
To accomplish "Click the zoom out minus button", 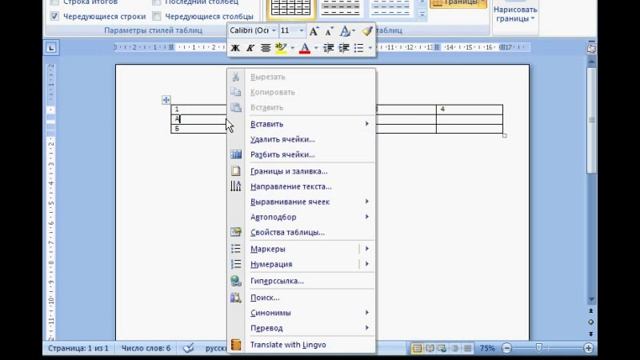I will pyautogui.click(x=507, y=348).
